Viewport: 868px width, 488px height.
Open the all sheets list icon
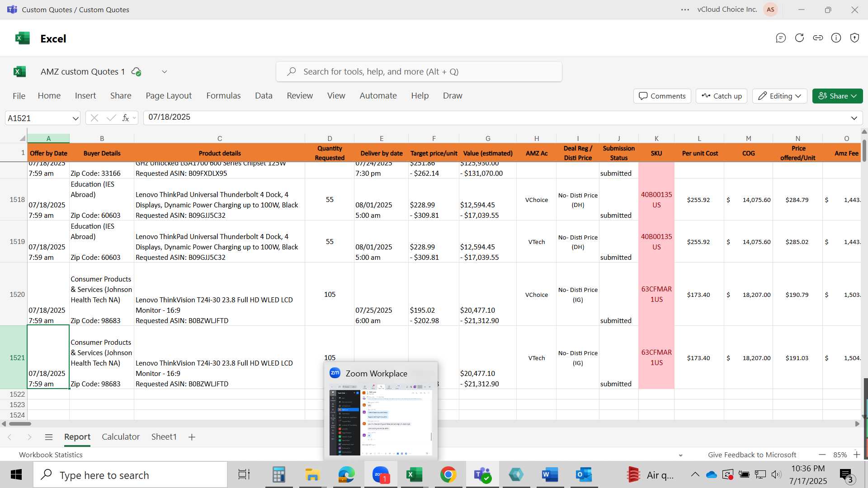(x=49, y=437)
